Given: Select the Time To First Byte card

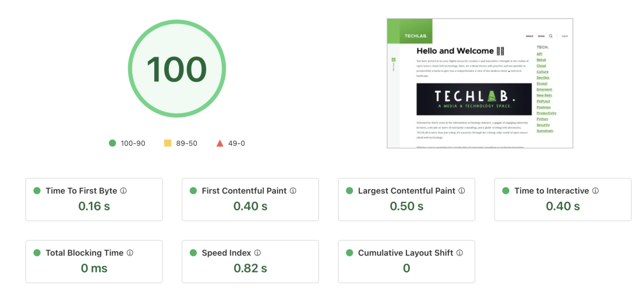Looking at the screenshot, I should tap(94, 199).
